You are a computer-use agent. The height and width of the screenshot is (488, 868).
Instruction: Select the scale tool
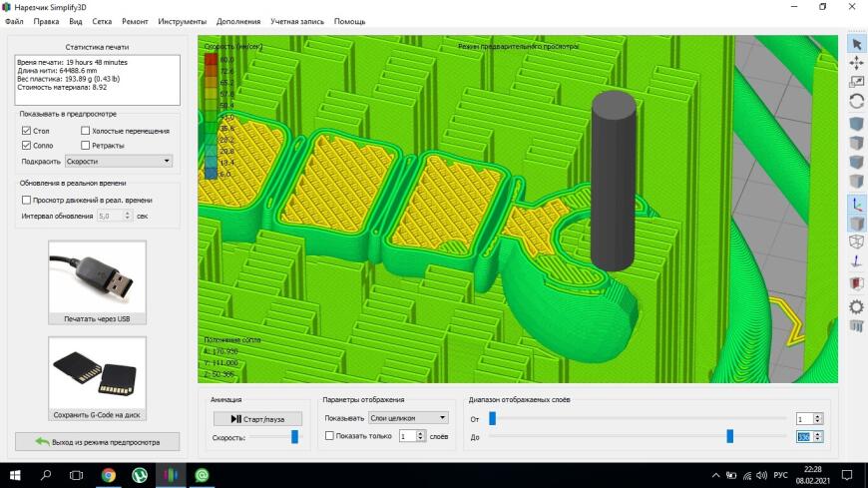click(856, 82)
